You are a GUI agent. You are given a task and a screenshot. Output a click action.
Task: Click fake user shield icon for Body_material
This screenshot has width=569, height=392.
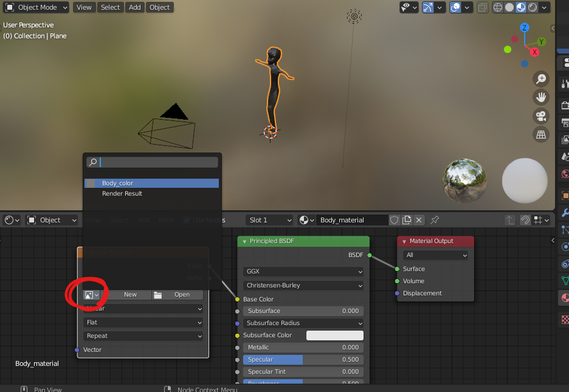[x=394, y=220]
